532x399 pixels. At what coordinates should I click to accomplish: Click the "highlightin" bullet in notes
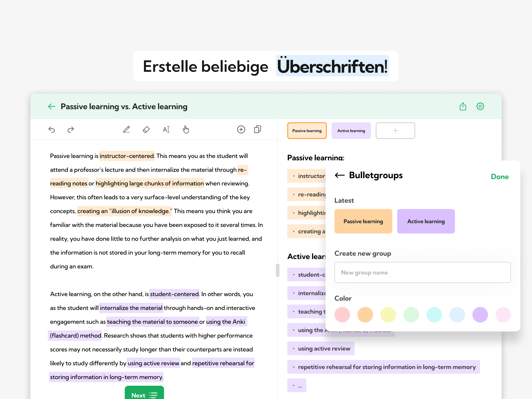tap(307, 213)
